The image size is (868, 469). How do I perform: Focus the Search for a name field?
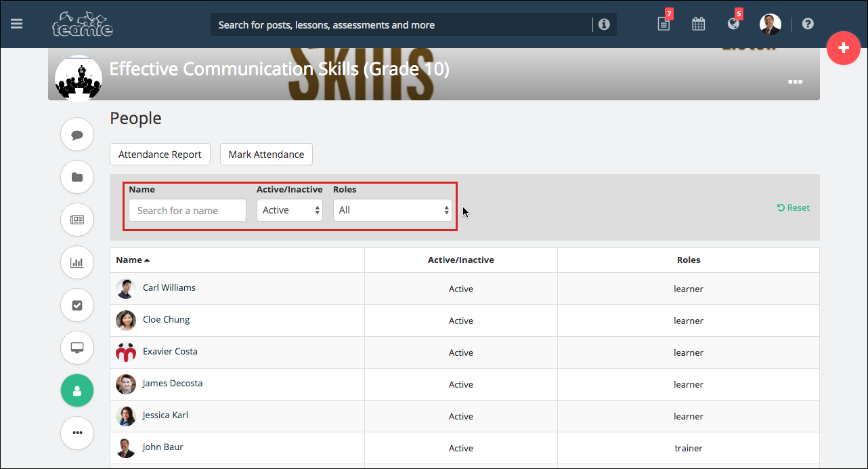[x=188, y=210]
